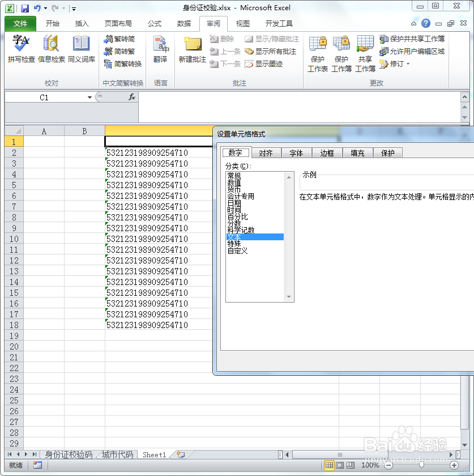Open the 文件 File tab
This screenshot has width=474, height=476.
[x=20, y=24]
